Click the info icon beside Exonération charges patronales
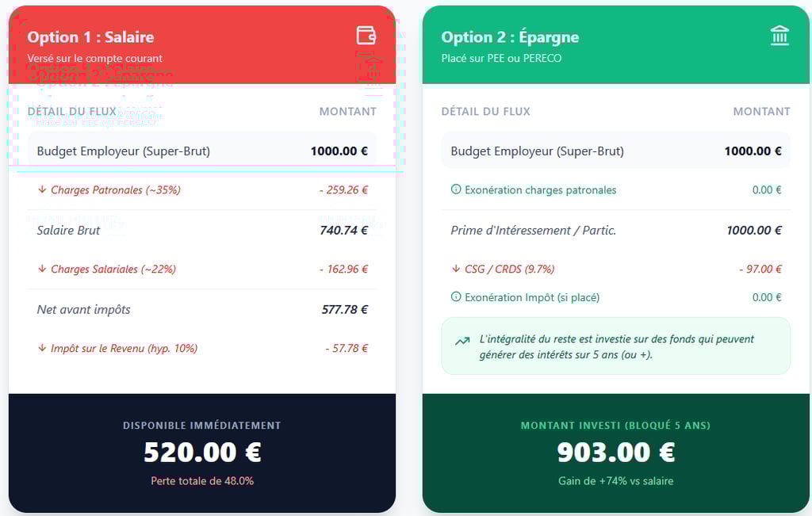This screenshot has width=812, height=516. (x=456, y=189)
